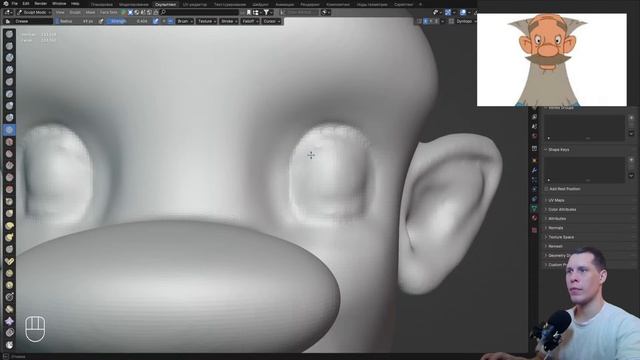Screen dimensions: 640x360
Task: Open the Brush settings dropdown
Action: [x=185, y=21]
